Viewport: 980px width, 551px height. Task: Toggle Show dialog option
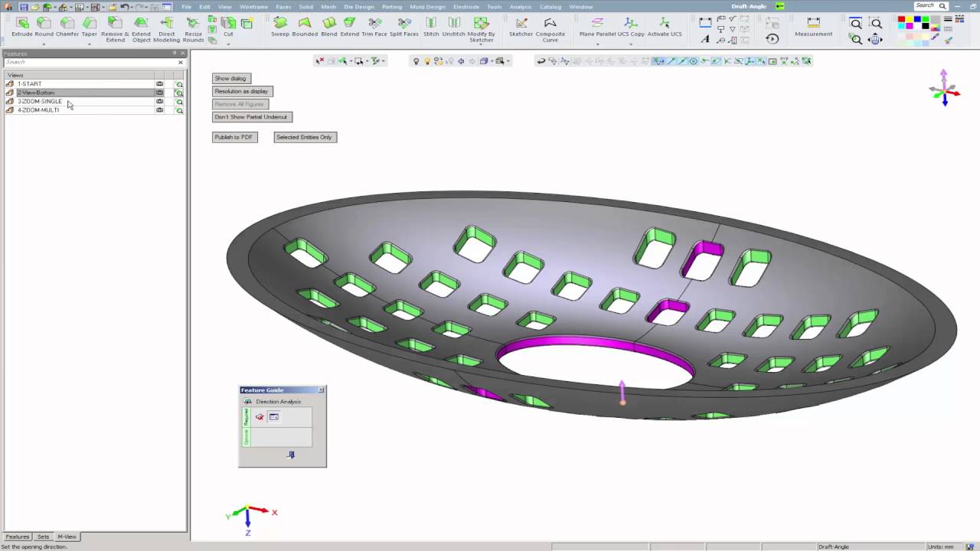coord(230,78)
